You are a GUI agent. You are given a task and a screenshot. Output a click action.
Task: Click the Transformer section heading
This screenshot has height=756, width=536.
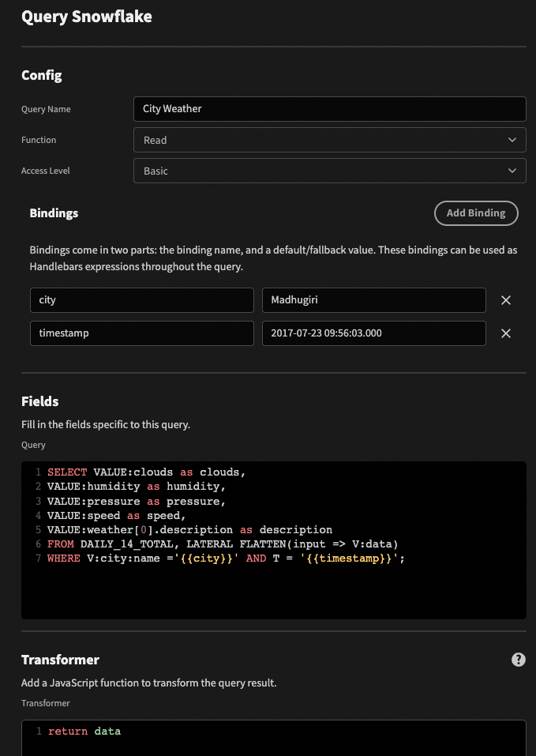(60, 660)
